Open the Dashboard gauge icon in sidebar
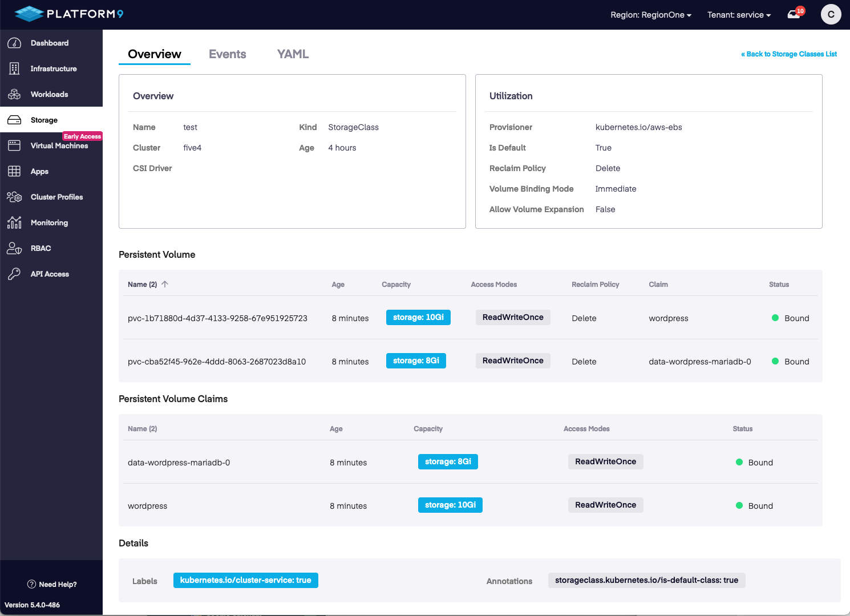 pyautogui.click(x=14, y=43)
